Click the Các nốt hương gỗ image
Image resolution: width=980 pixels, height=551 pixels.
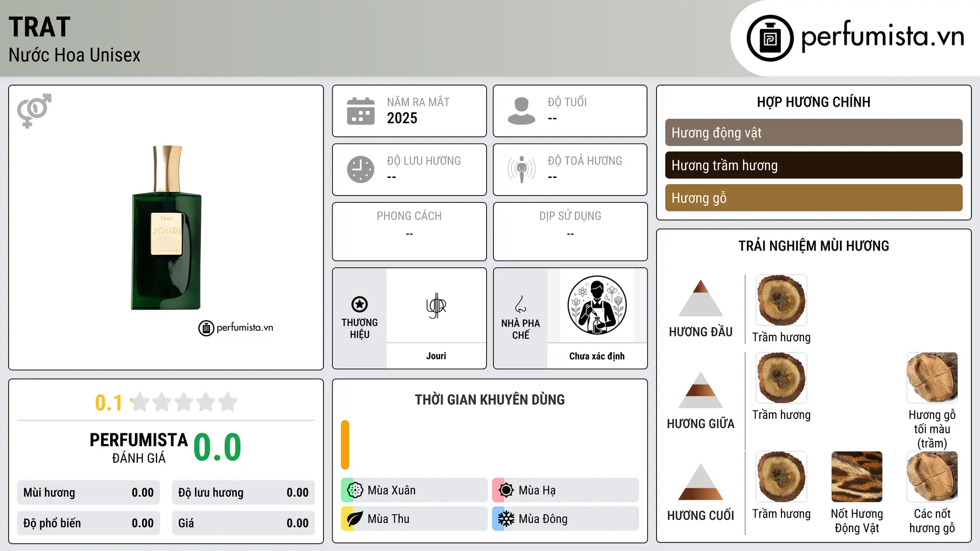tap(932, 477)
